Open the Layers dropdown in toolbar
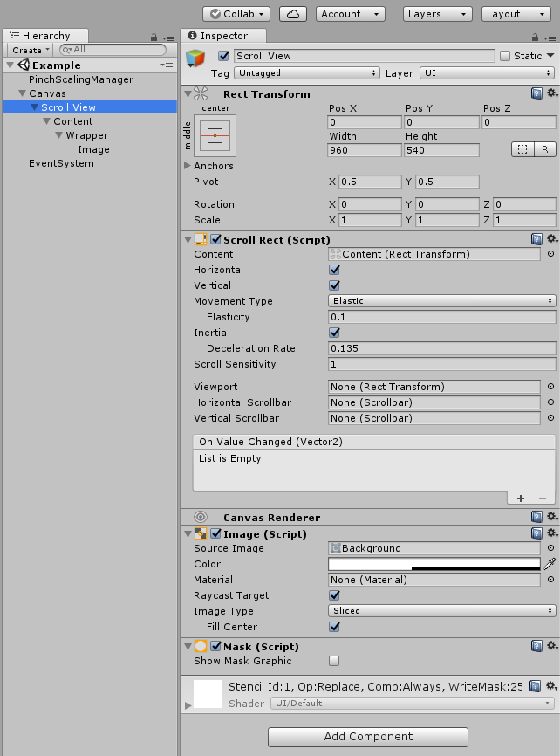 pos(438,14)
